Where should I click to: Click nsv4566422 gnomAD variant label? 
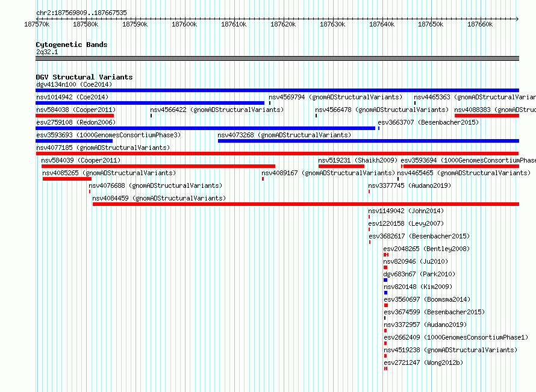(217, 110)
